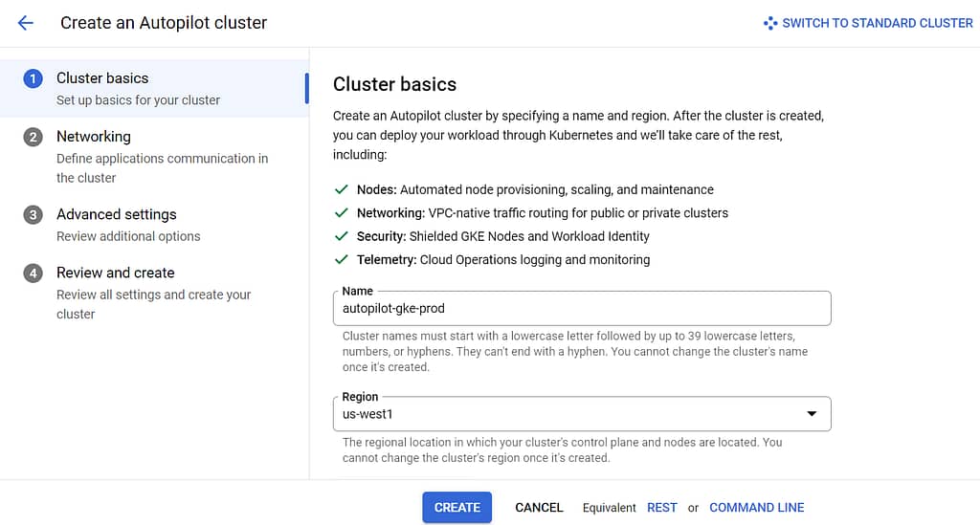Screen dimensions: 980x525
Task: Click the Region dropdown arrow
Action: pyautogui.click(x=812, y=414)
